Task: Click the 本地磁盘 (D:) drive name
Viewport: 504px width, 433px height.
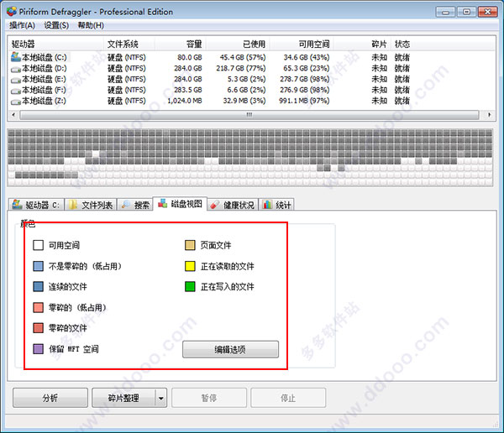Action: (x=44, y=69)
